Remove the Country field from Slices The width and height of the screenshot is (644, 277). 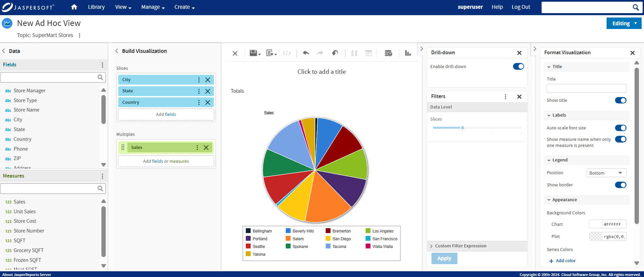point(208,102)
